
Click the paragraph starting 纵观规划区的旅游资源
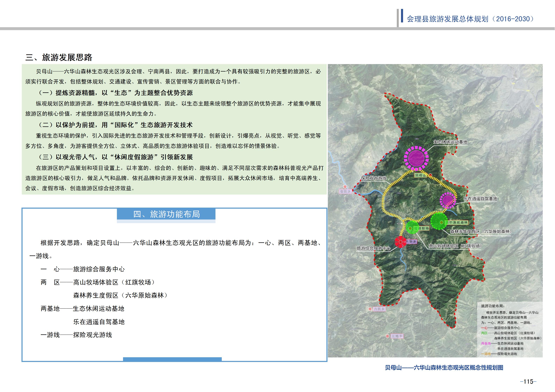click(173, 109)
